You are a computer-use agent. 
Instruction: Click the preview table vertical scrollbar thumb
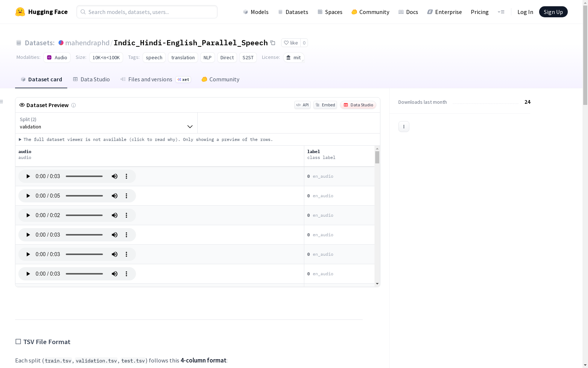377,157
